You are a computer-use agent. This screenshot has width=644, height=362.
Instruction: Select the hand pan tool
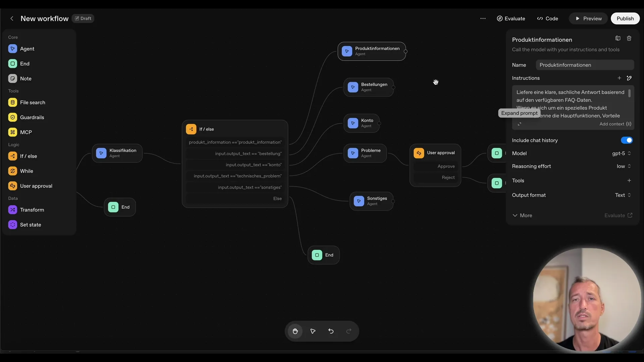[x=295, y=331]
